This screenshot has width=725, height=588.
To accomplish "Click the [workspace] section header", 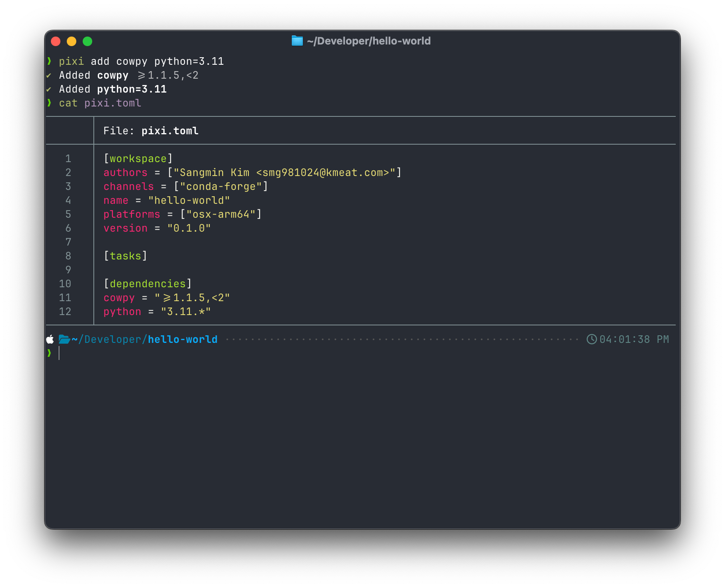I will [x=138, y=159].
